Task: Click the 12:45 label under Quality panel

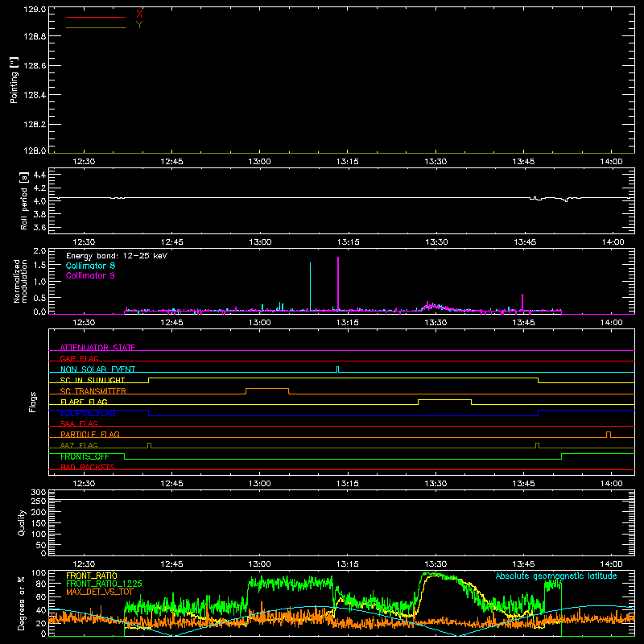Action: pyautogui.click(x=171, y=564)
